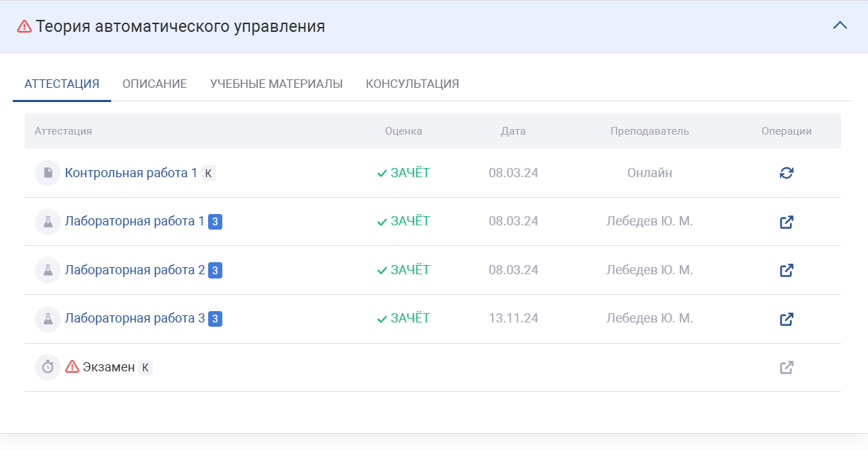
Task: Open external link for Лабораторная работа 2
Action: pos(786,270)
